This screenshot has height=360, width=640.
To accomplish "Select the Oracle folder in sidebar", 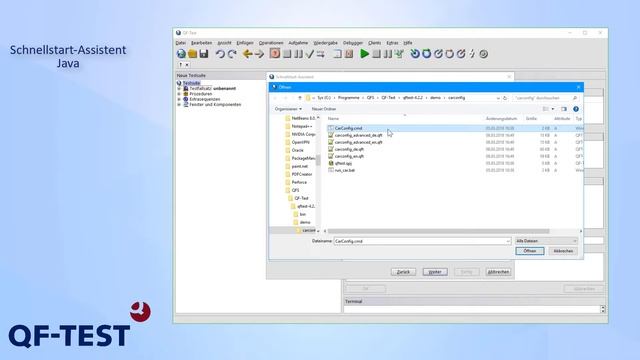I will coord(298,150).
